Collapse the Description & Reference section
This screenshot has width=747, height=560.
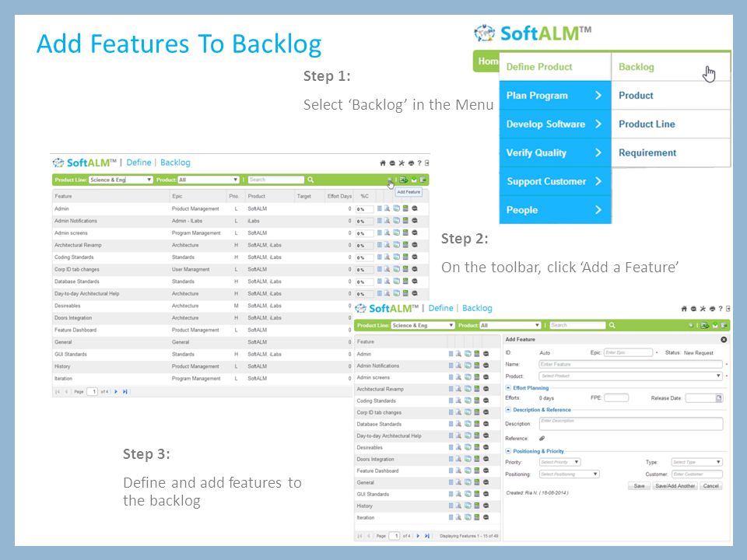(508, 410)
